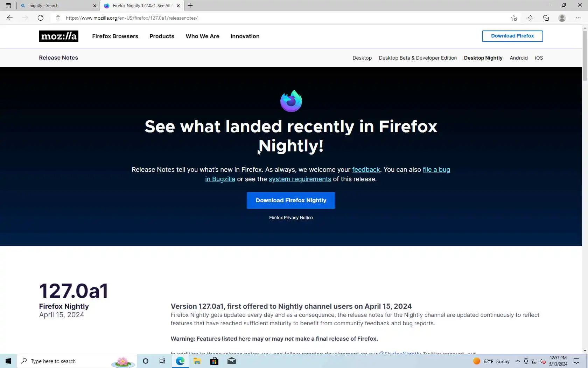This screenshot has width=588, height=368.
Task: Open the taskbar clock and date
Action: point(558,361)
